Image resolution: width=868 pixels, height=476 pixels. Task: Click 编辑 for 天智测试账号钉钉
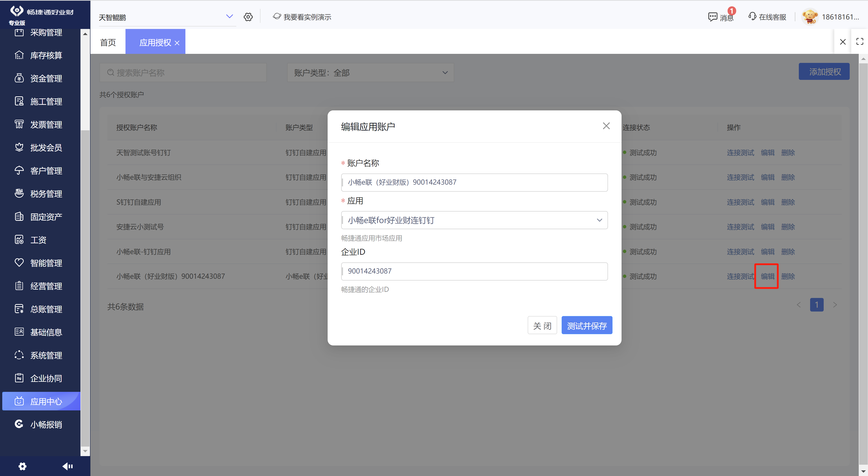click(768, 153)
